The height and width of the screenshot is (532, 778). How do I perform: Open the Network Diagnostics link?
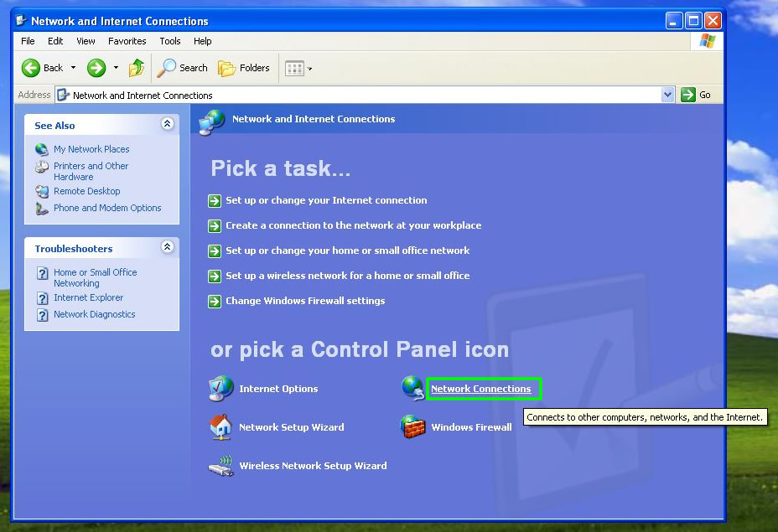coord(94,315)
